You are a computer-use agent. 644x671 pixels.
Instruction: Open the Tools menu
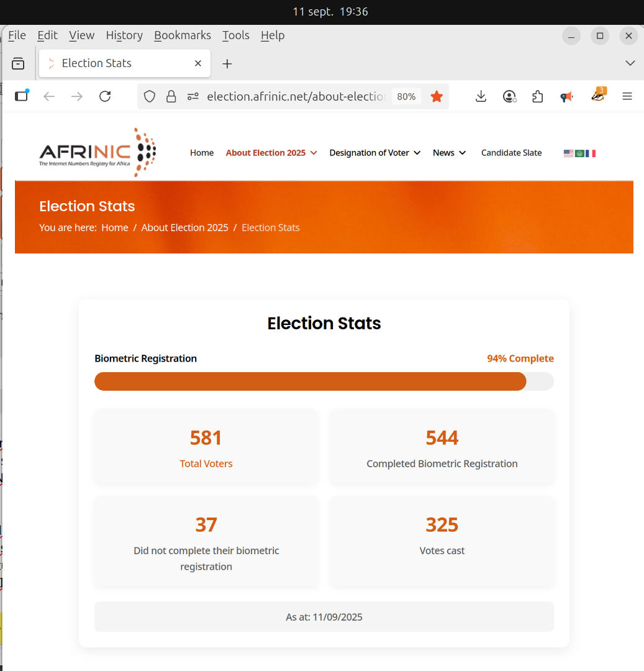(x=235, y=35)
